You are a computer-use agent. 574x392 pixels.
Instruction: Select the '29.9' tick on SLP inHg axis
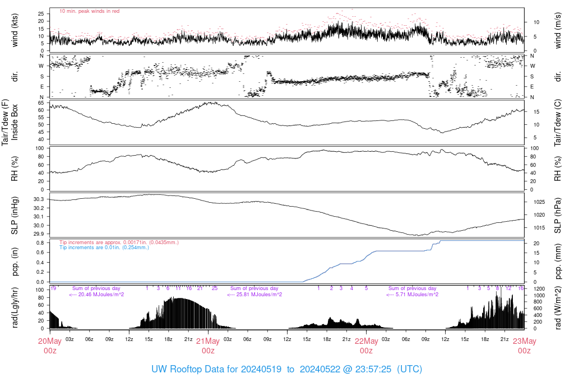click(39, 234)
